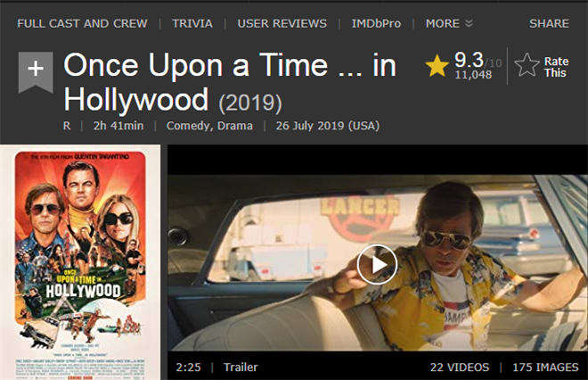
Task: Go to USER REVIEWS
Action: (282, 23)
